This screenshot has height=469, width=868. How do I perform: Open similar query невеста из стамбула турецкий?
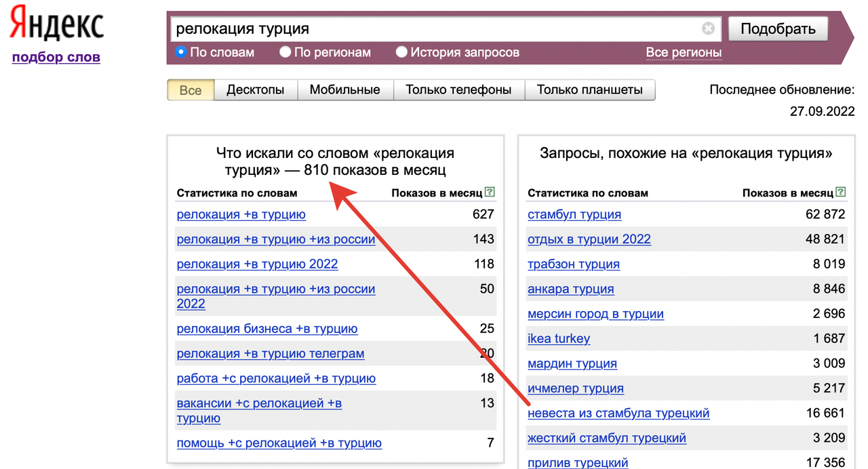[x=619, y=413]
